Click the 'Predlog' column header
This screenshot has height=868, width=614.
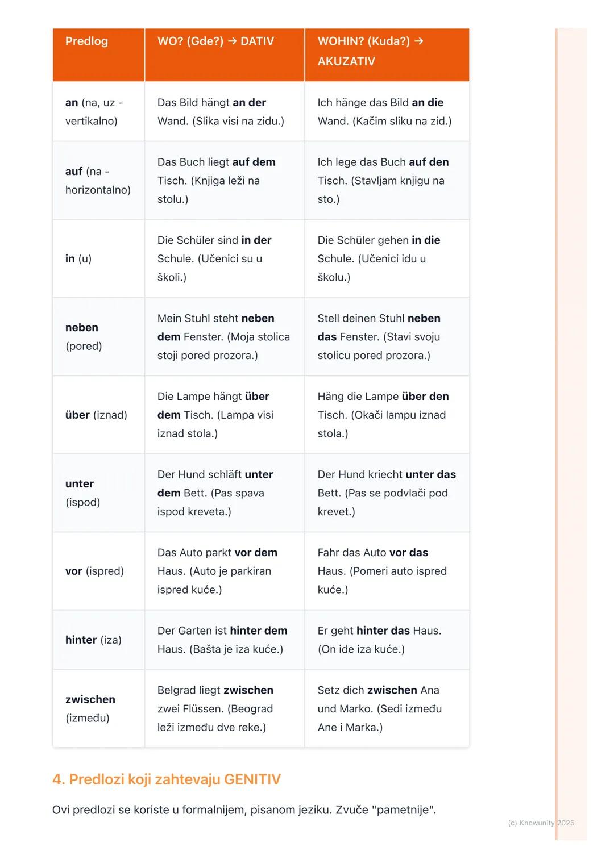point(86,41)
